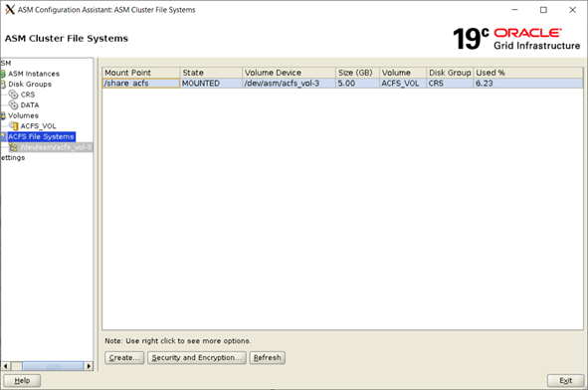
Task: Click the 6.23 used percent cell
Action: (528, 84)
